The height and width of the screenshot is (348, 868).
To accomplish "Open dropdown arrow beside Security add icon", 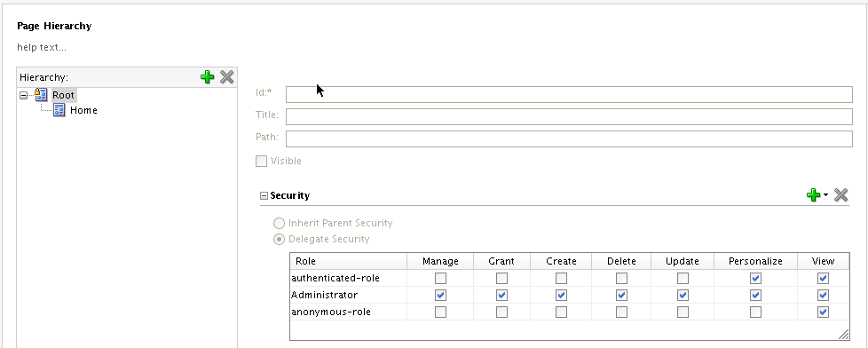I will point(826,195).
